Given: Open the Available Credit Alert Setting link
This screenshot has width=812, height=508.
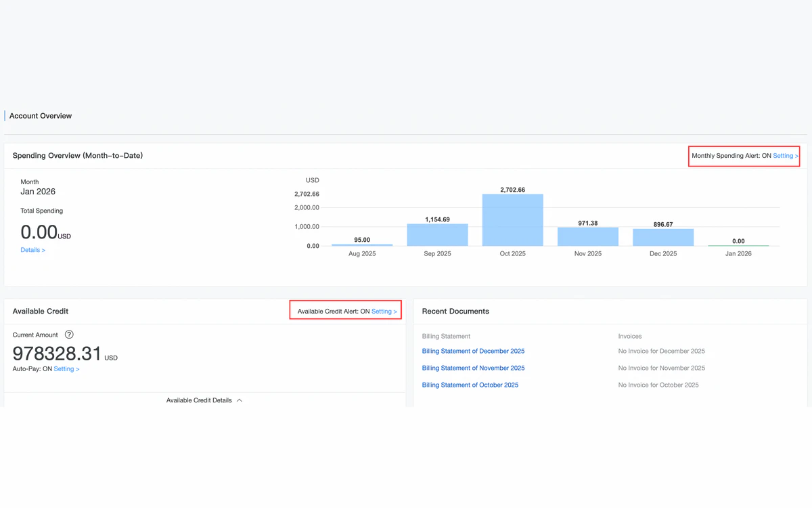Looking at the screenshot, I should 384,312.
